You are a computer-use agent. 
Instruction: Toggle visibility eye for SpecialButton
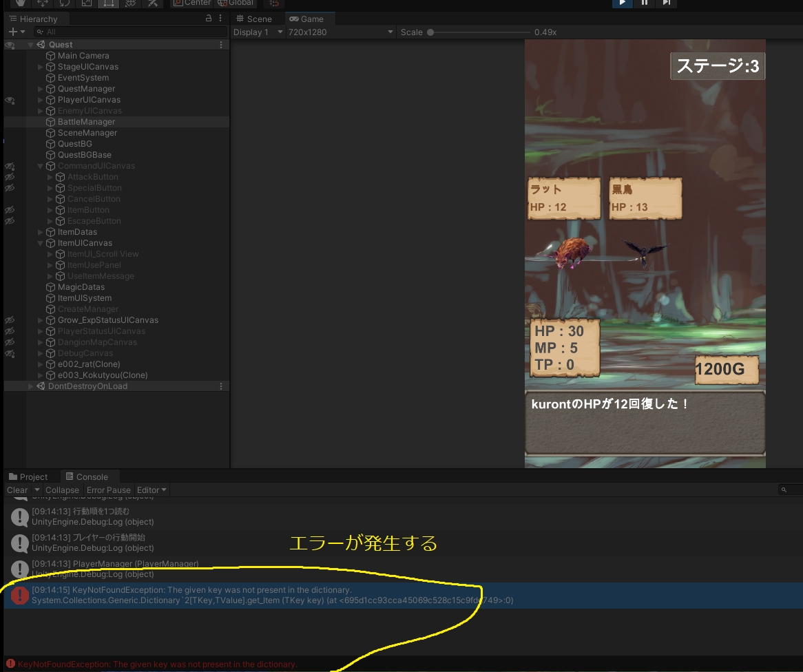(x=10, y=188)
